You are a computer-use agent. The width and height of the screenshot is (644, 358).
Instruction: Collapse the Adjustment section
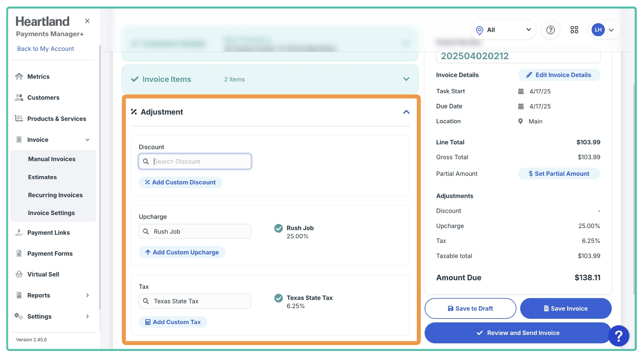pyautogui.click(x=406, y=112)
